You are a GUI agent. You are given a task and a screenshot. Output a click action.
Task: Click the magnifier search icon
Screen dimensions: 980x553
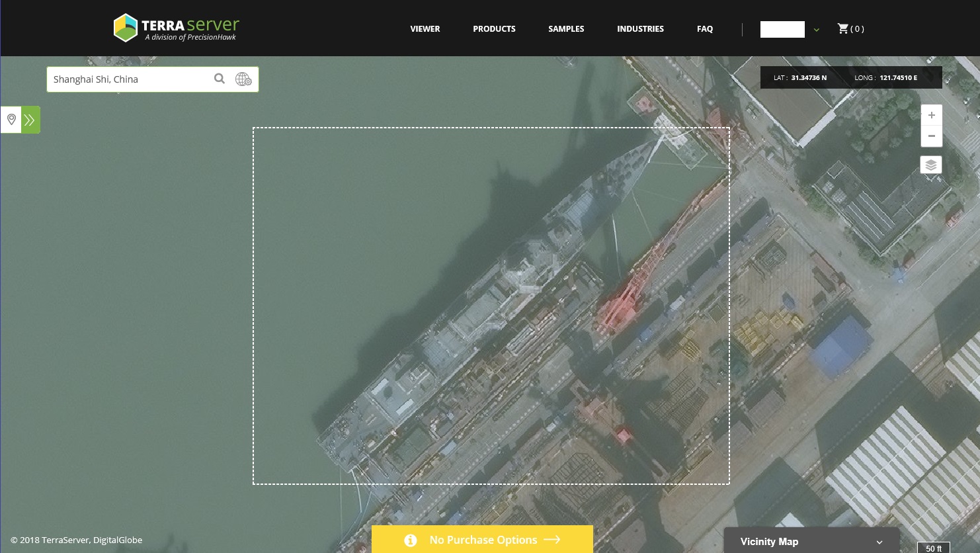point(220,79)
